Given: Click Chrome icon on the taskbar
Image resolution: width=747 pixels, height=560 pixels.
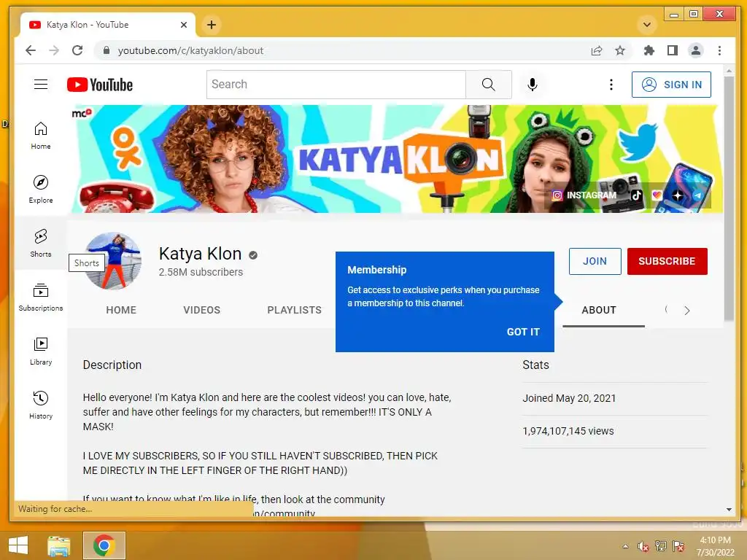Looking at the screenshot, I should [104, 545].
